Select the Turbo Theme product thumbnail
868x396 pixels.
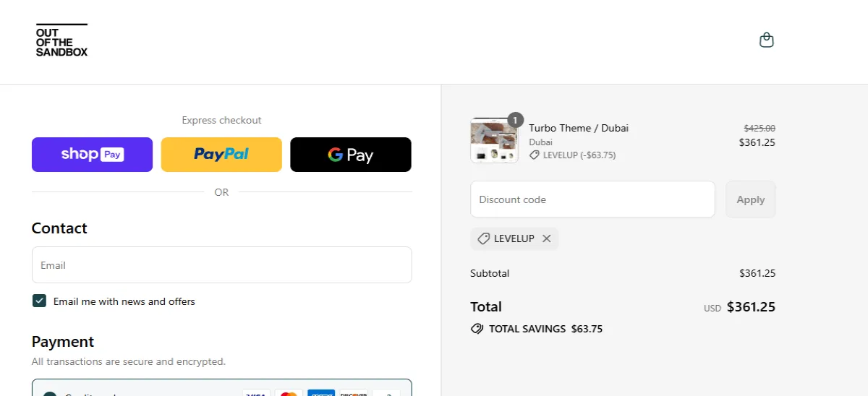(x=494, y=141)
